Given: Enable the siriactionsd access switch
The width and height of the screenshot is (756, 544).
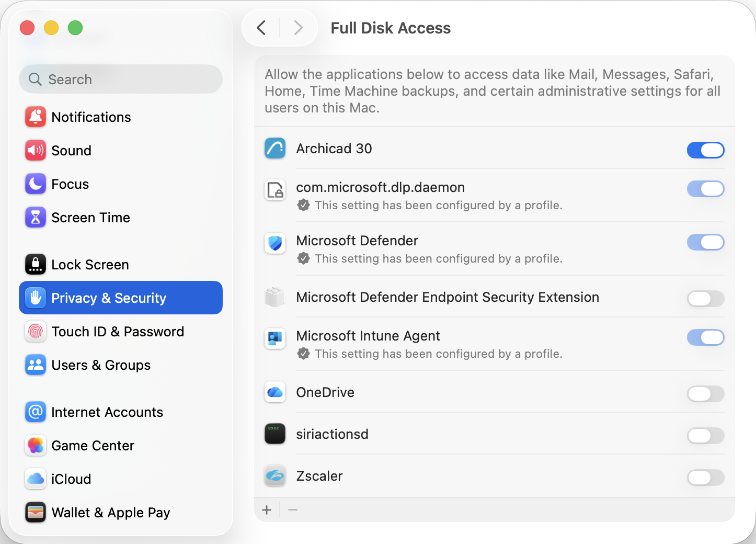Looking at the screenshot, I should (x=706, y=436).
